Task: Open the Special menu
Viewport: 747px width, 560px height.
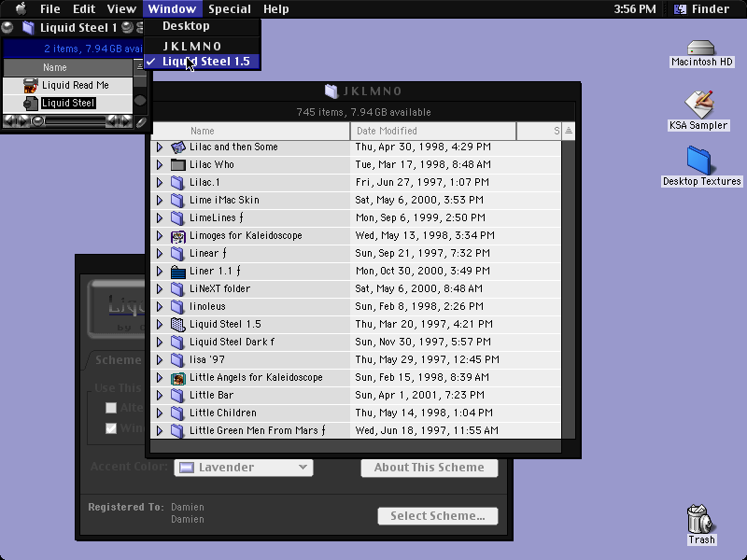Action: 229,9
